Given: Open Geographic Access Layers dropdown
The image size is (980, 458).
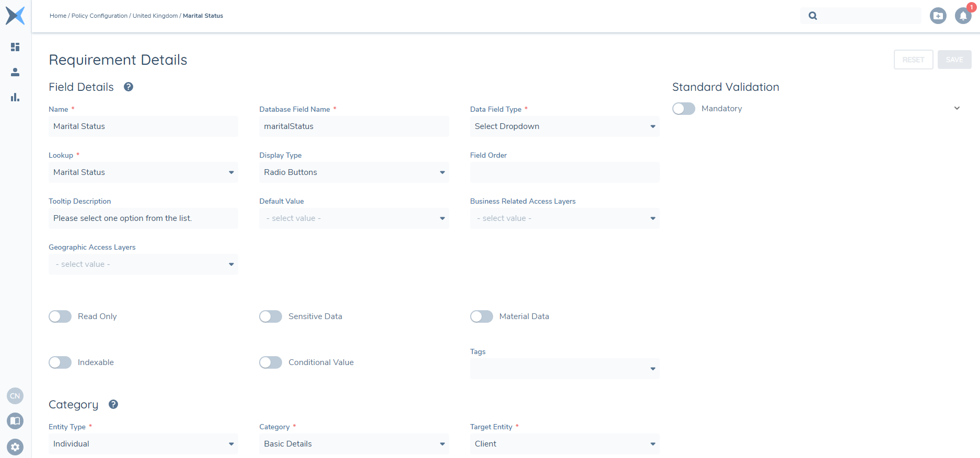Looking at the screenshot, I should pyautogui.click(x=143, y=264).
